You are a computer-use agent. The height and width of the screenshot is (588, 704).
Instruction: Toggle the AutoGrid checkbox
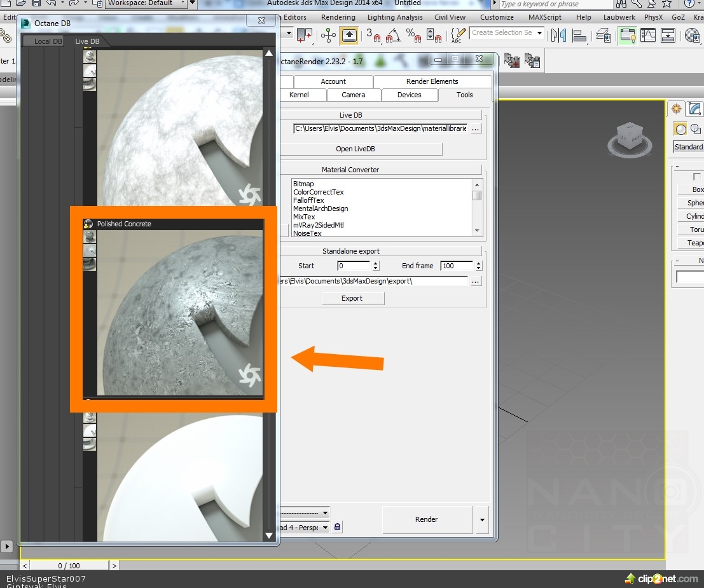pos(696,177)
